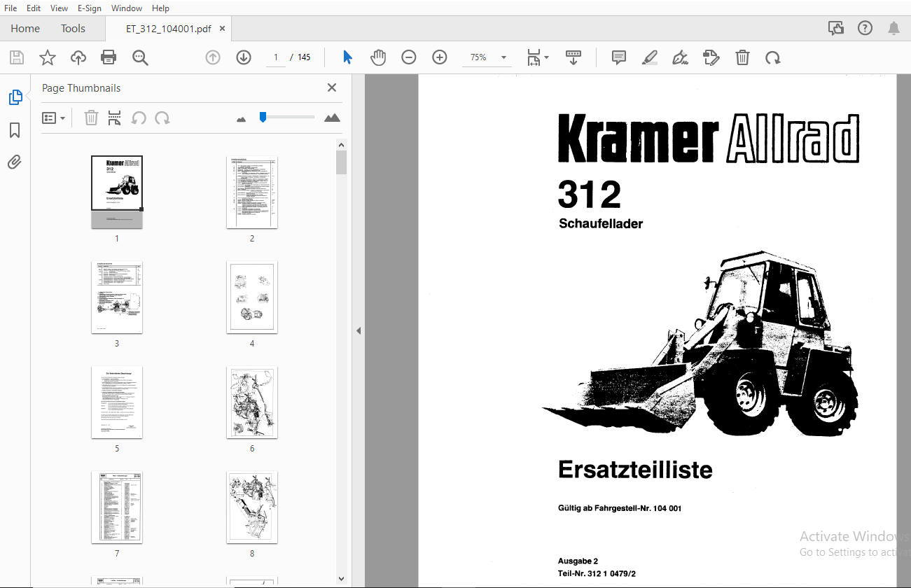
Task: Activate the arrow selection tool
Action: point(347,57)
